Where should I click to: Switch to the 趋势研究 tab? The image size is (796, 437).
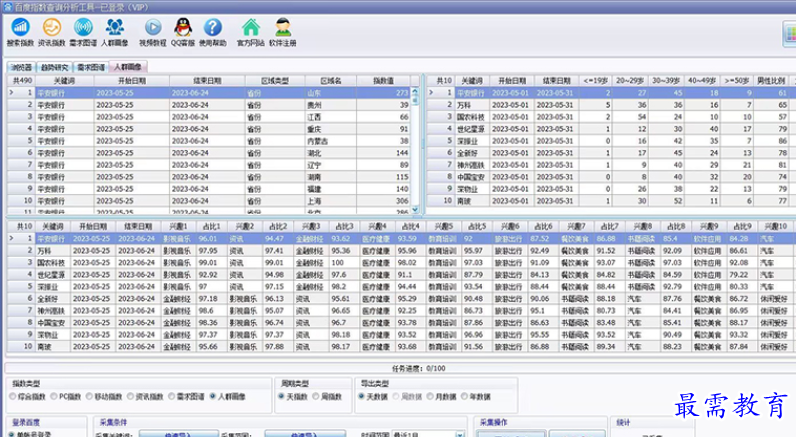pos(55,67)
